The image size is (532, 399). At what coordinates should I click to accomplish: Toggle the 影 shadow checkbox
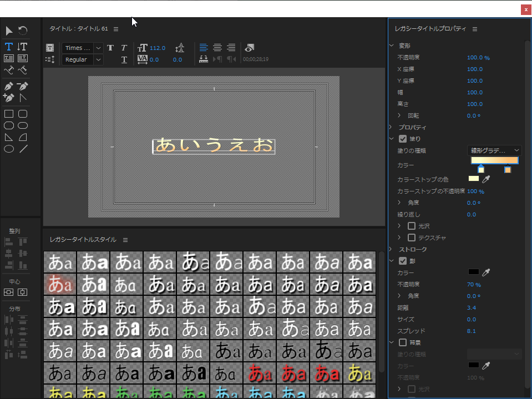403,260
